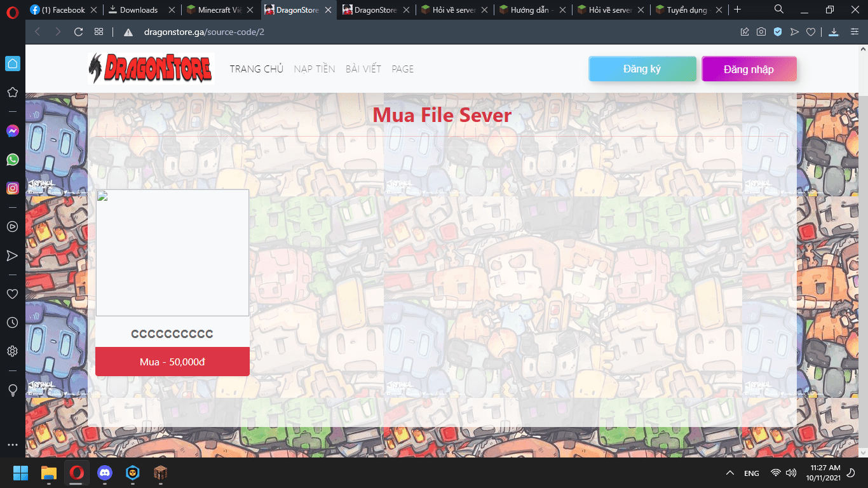The image size is (868, 488).
Task: Open the taskbar clock and calendar
Action: point(824,473)
